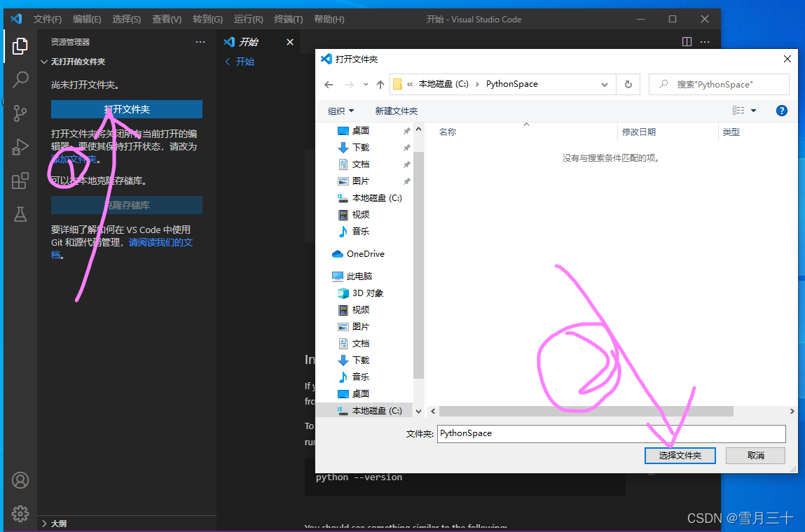Open Explorer panel more actions ellipsis
Screen dimensions: 805x532
coord(200,41)
